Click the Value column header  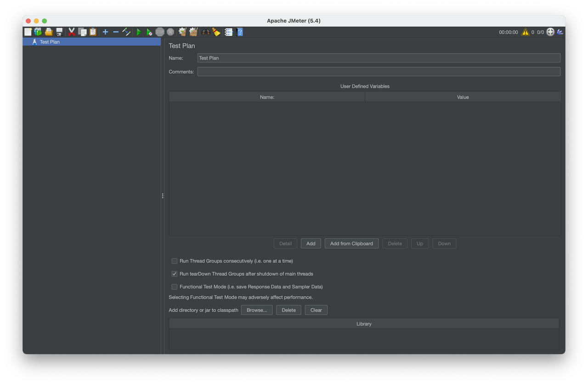click(463, 97)
